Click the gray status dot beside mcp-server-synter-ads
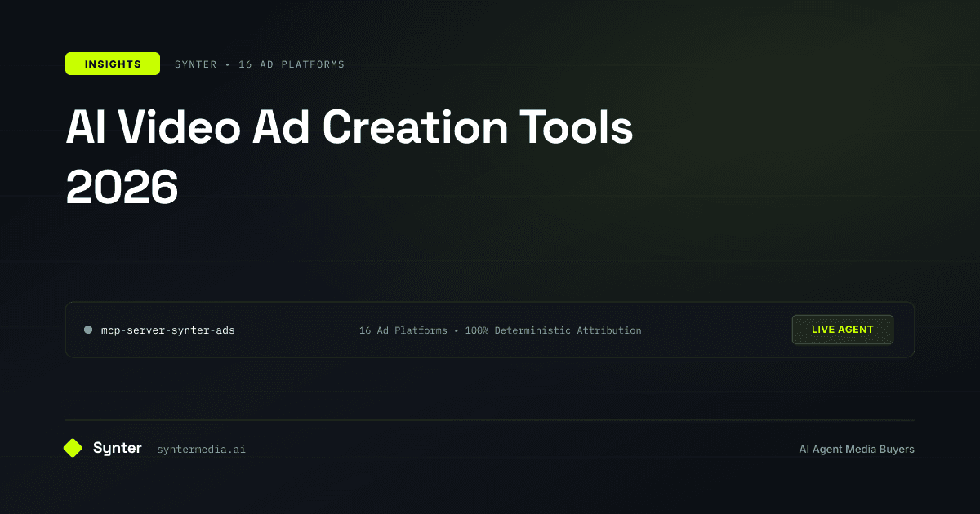This screenshot has width=980, height=514. (x=88, y=330)
